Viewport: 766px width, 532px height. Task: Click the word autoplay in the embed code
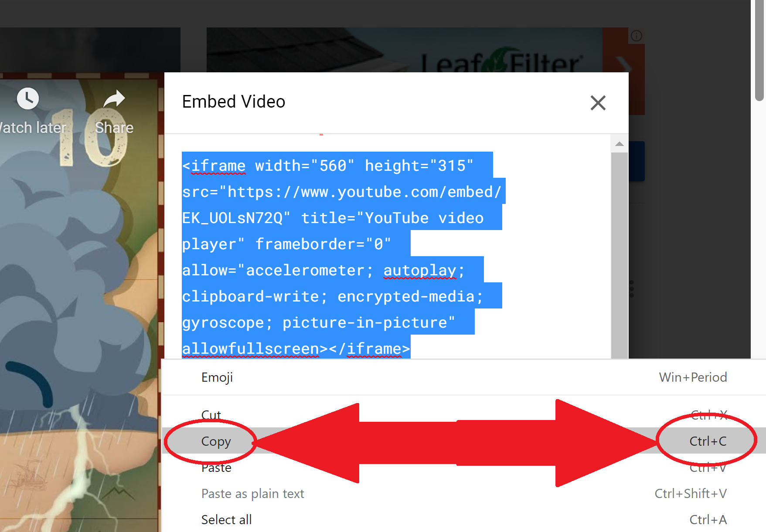pyautogui.click(x=420, y=271)
